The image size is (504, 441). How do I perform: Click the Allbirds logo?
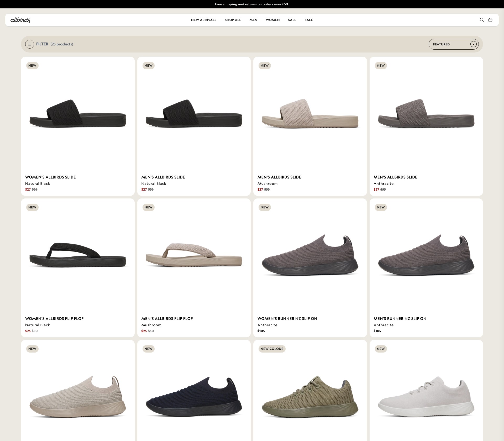[20, 20]
